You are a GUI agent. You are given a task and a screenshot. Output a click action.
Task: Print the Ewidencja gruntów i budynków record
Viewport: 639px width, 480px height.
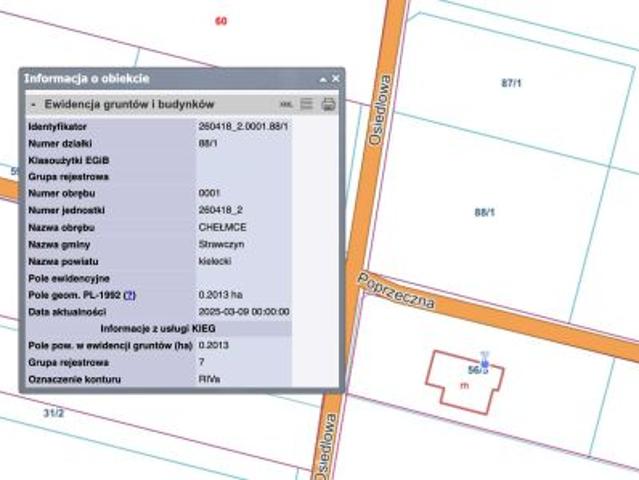coord(328,104)
